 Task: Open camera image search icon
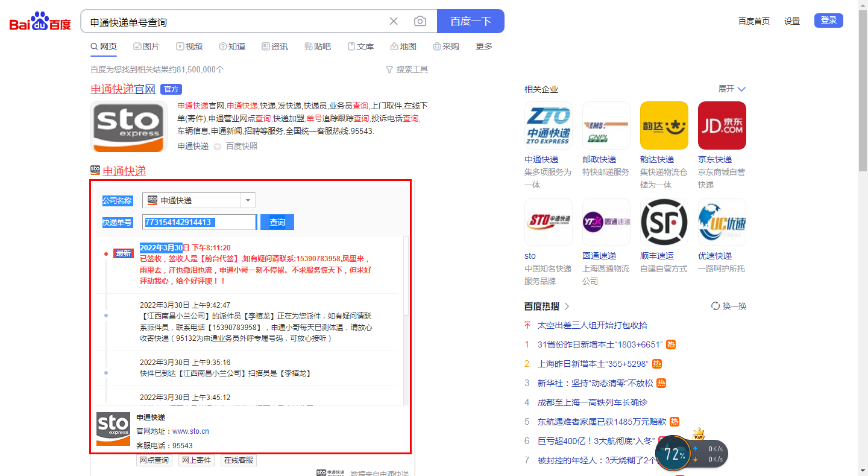tap(420, 21)
